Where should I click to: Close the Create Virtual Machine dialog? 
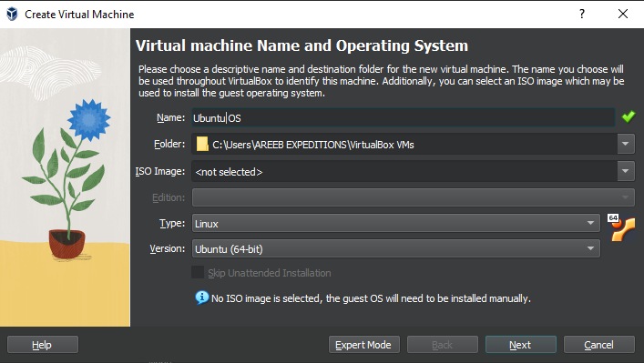click(623, 14)
